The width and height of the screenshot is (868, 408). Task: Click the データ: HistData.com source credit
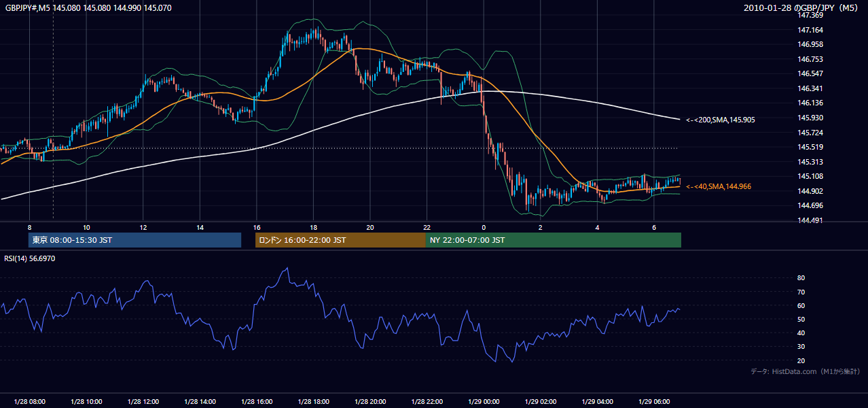point(805,372)
